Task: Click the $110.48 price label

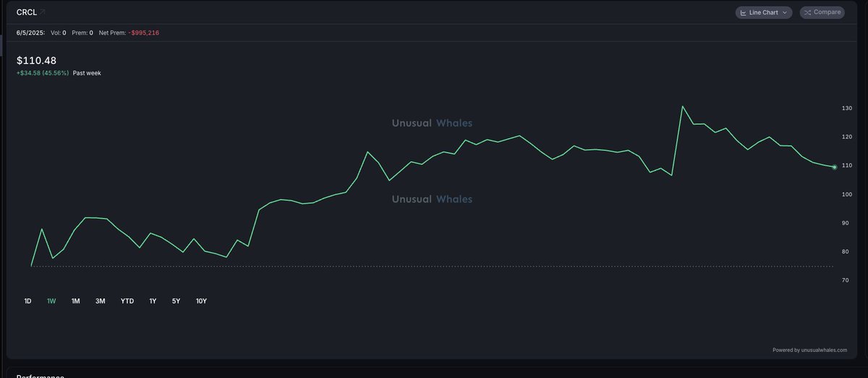Action: coord(36,61)
